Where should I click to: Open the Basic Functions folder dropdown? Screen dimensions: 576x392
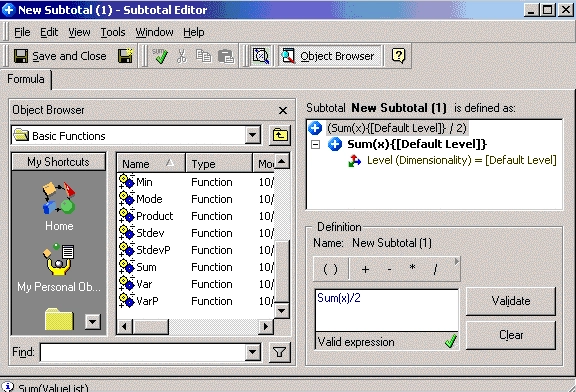click(253, 135)
